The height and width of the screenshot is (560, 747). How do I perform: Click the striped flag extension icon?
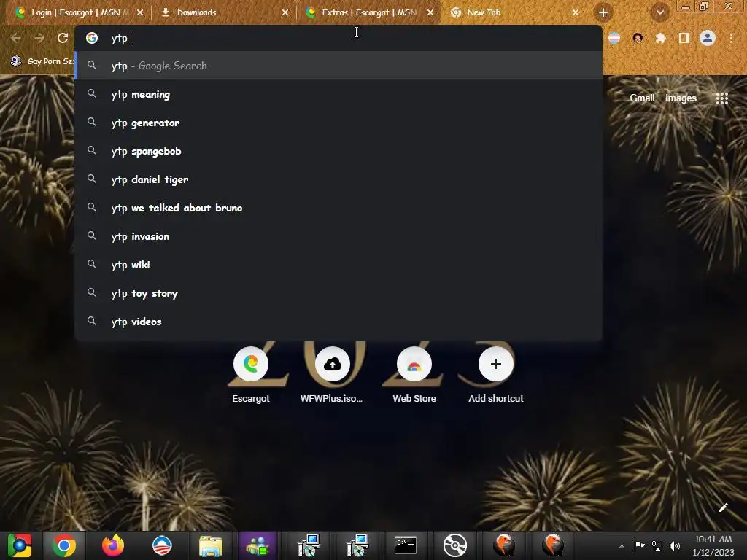click(614, 38)
